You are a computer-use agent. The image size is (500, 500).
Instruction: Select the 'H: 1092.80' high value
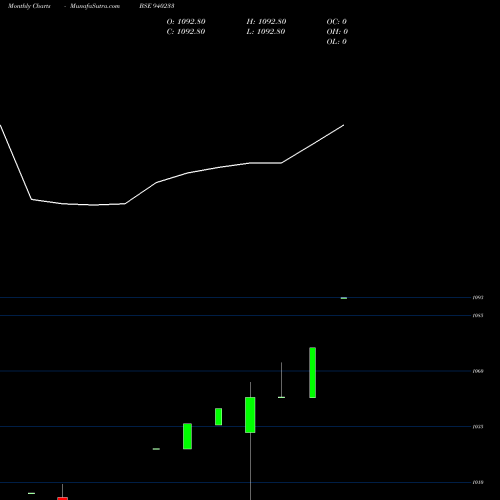pos(266,22)
